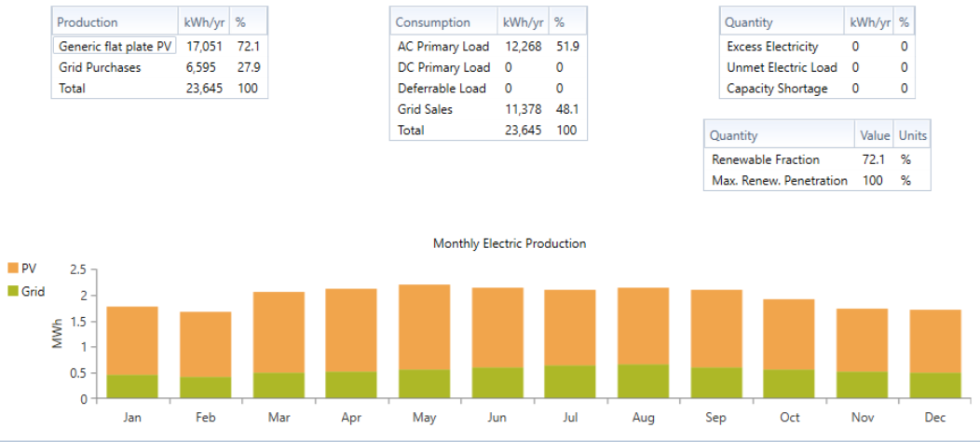Select the Excess Electricity row
Screen dimensions: 980x442
(x=817, y=47)
